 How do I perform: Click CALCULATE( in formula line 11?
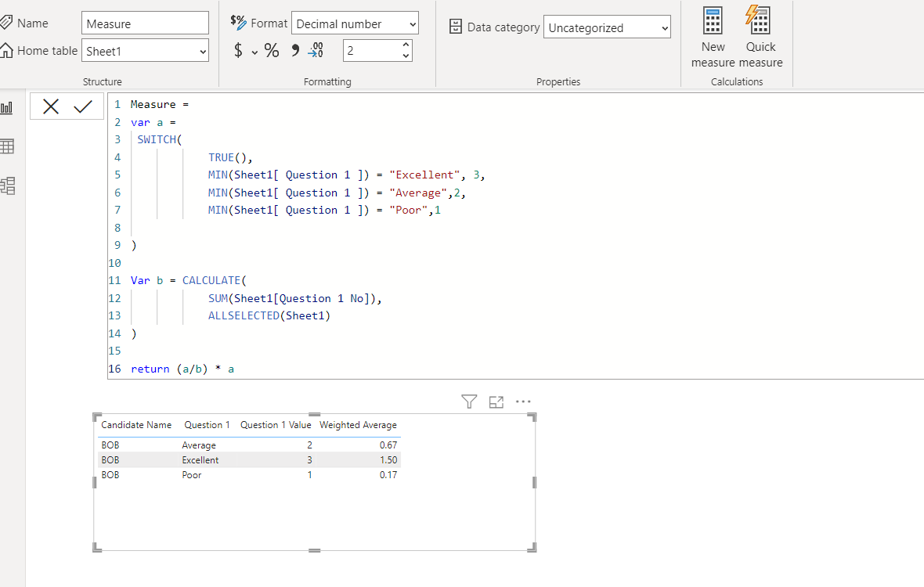tap(215, 280)
